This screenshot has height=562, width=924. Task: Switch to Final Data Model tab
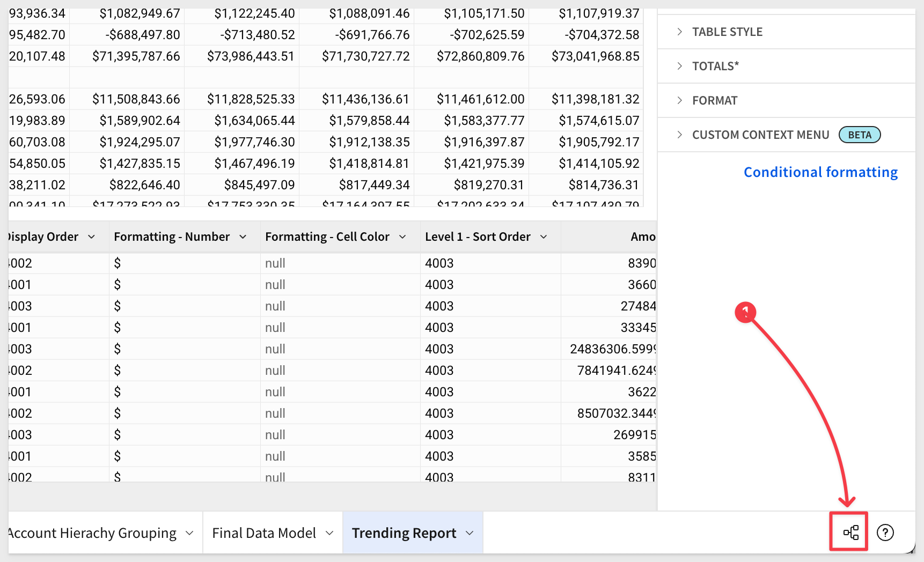(x=264, y=533)
